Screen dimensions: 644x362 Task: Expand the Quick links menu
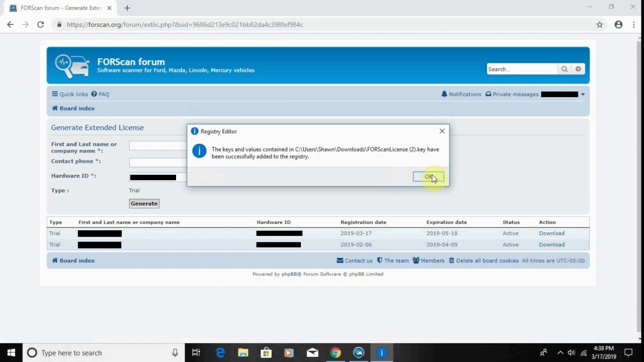click(70, 94)
